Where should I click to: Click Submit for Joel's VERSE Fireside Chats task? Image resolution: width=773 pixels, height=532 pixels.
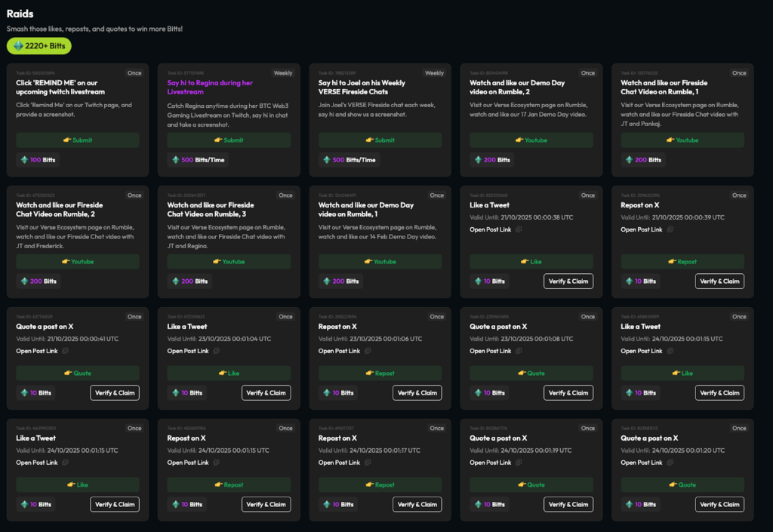[380, 140]
